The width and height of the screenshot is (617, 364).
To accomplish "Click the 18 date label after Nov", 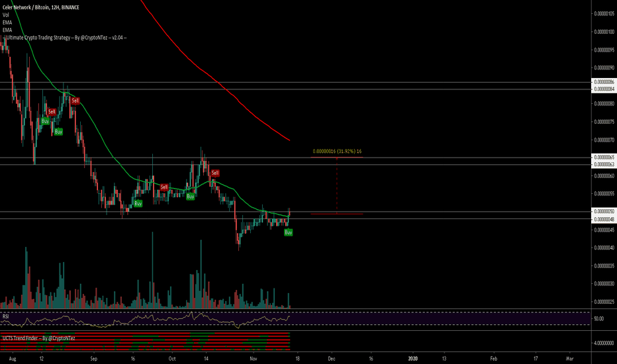I will pyautogui.click(x=297, y=359).
